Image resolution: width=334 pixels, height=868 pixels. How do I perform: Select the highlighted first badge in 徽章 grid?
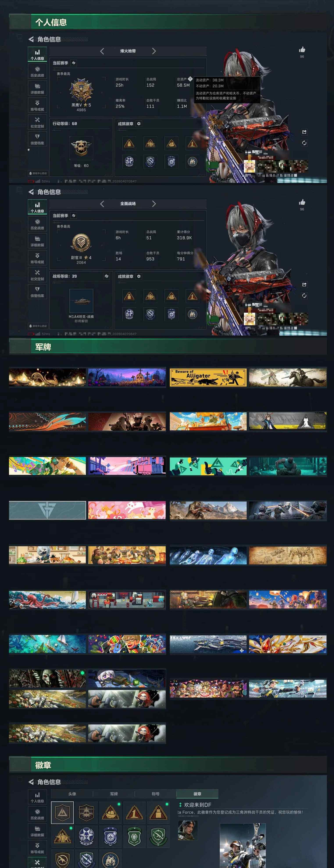point(63,813)
